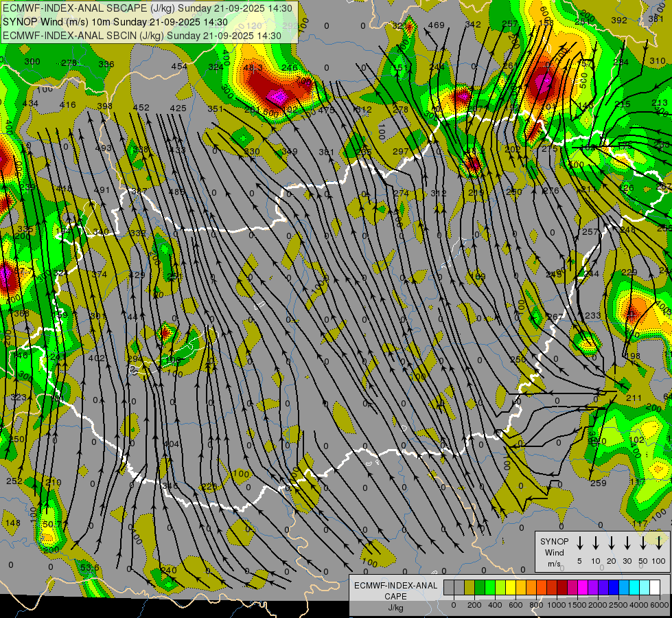
Task: Pick the cyan swatch above 4000 tick
Action: pos(634,587)
